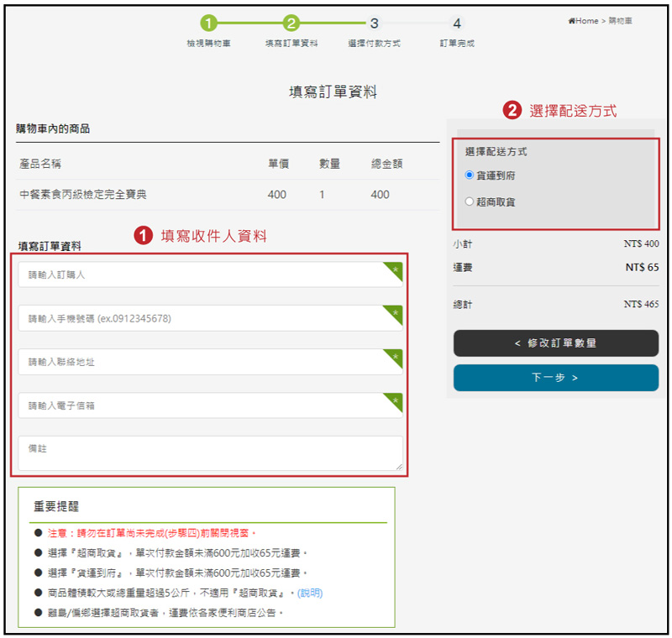This screenshot has height=638, width=672.
Task: Click required star badge on 電子信箱 field
Action: tap(396, 400)
